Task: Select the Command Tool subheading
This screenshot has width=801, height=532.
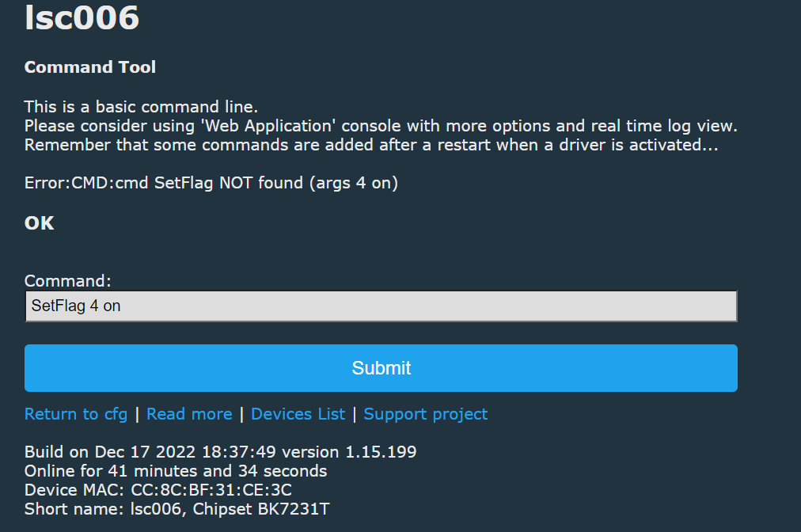Action: click(90, 67)
